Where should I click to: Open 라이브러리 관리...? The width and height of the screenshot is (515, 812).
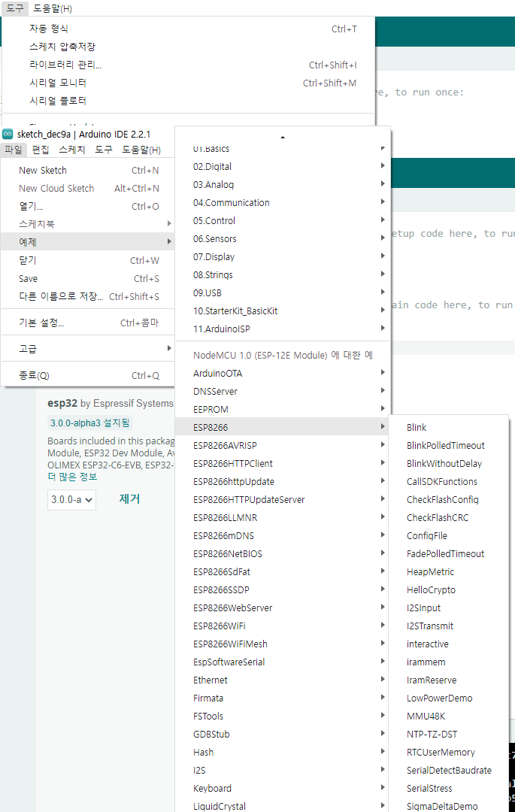(189, 65)
